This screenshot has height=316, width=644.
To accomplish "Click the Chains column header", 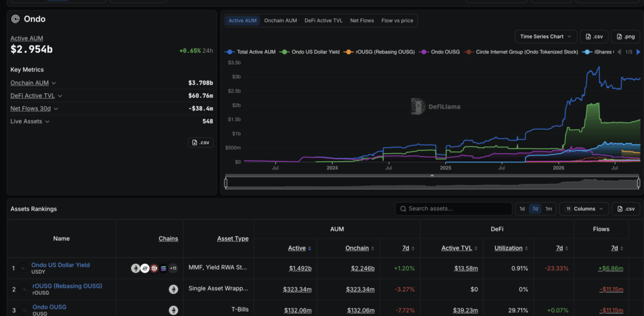I will pyautogui.click(x=169, y=239).
